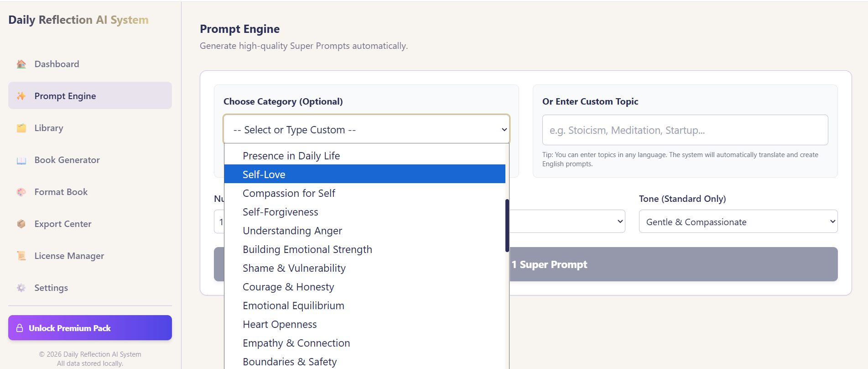Select the Format Book palette icon

pyautogui.click(x=21, y=192)
